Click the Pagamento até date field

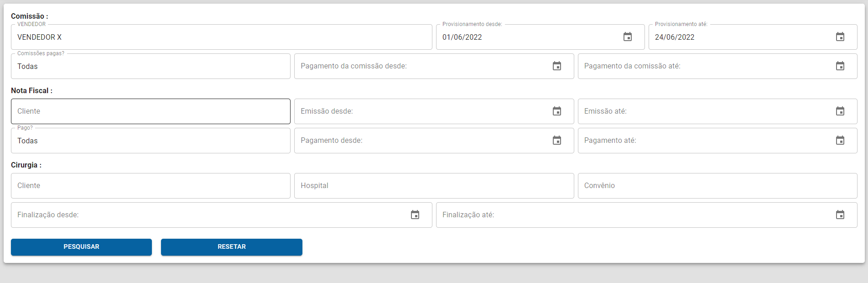click(717, 141)
